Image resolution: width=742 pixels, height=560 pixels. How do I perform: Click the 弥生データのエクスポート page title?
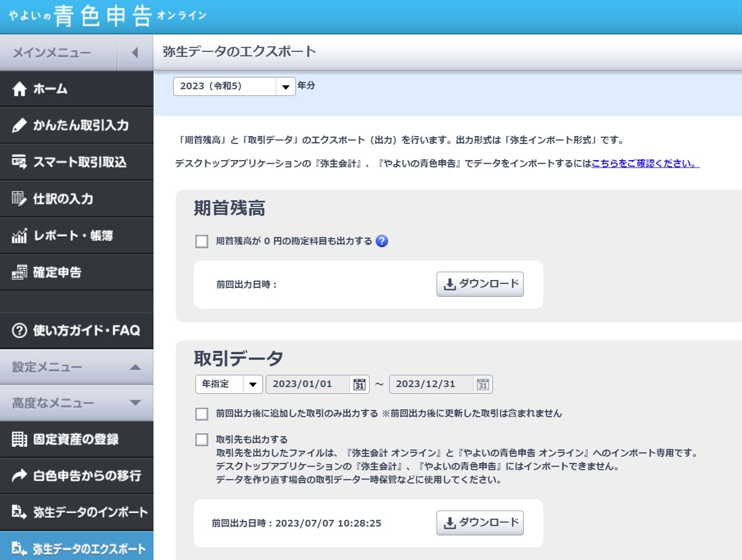coord(239,52)
